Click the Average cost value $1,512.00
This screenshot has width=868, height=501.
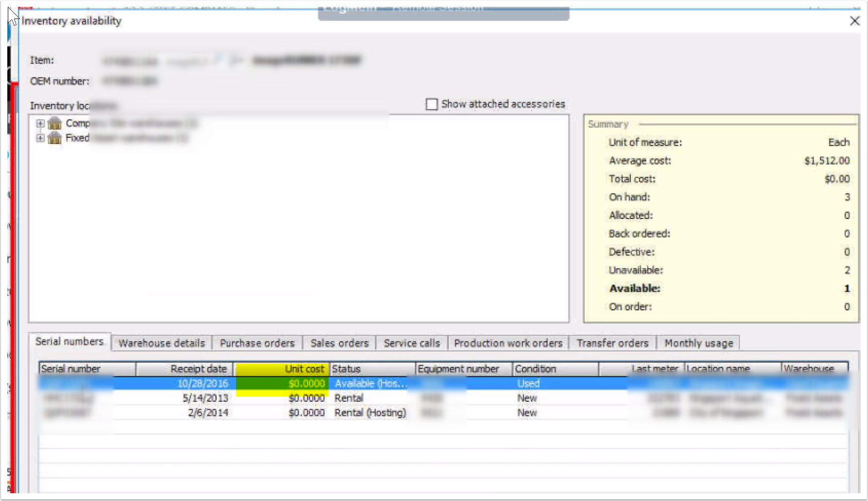(827, 161)
